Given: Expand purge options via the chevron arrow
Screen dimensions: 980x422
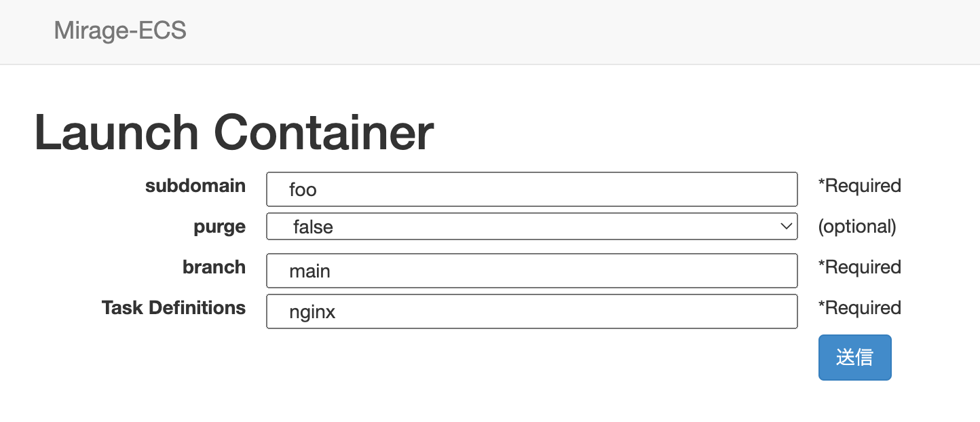Looking at the screenshot, I should click(787, 227).
